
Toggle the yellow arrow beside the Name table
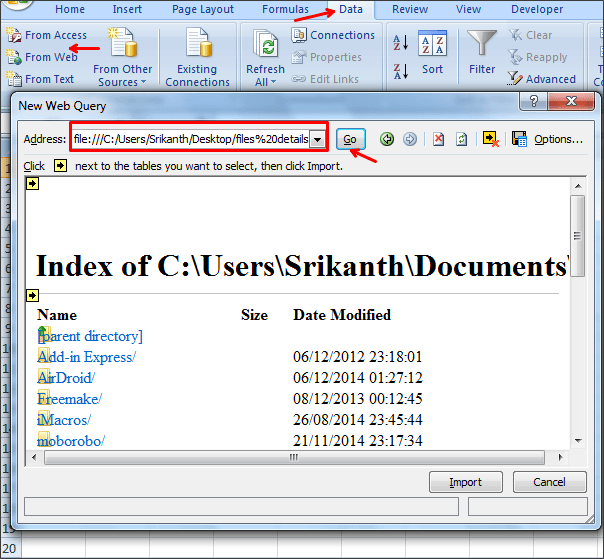32,295
